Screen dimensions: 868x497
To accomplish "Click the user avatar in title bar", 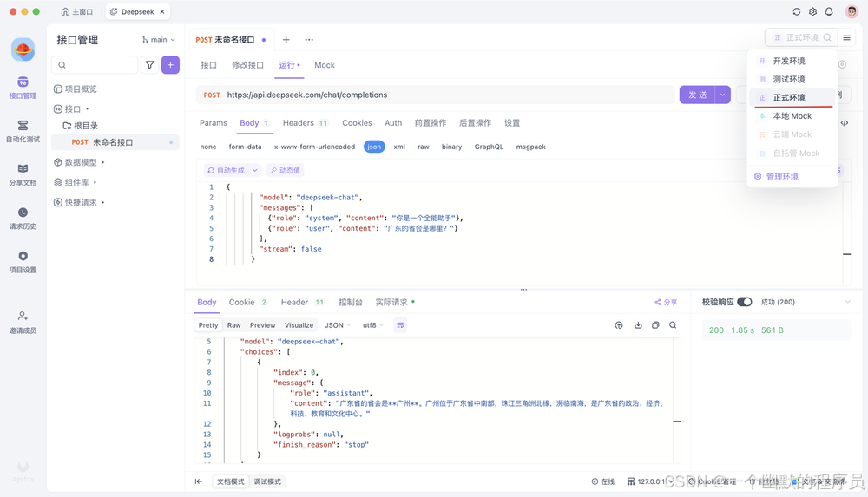I will tap(852, 11).
